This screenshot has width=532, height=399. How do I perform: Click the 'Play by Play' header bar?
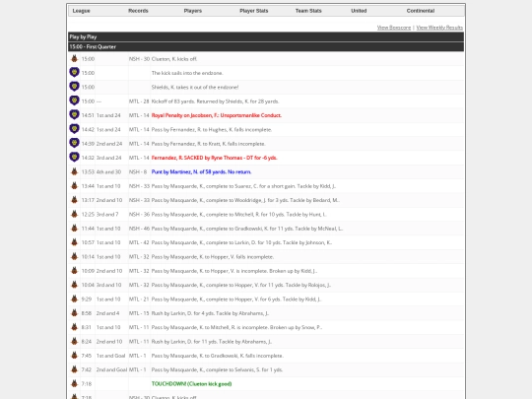[266, 36]
